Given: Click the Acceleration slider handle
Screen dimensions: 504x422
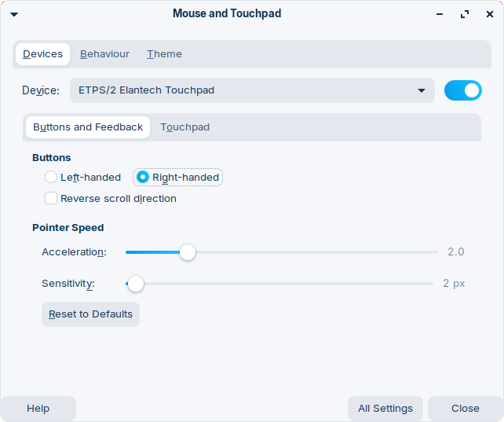Looking at the screenshot, I should [188, 252].
